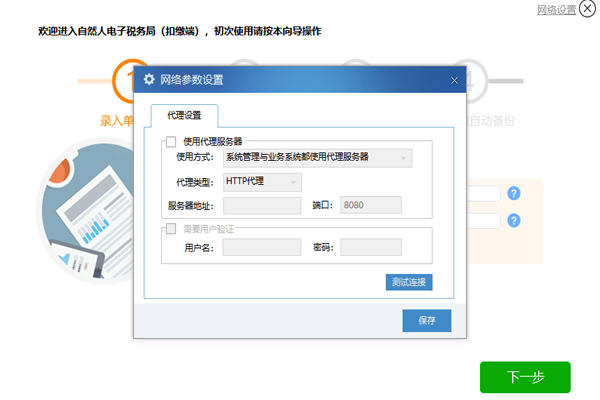Image resolution: width=600 pixels, height=400 pixels.
Task: Click the 测试连接 button
Action: (x=409, y=282)
